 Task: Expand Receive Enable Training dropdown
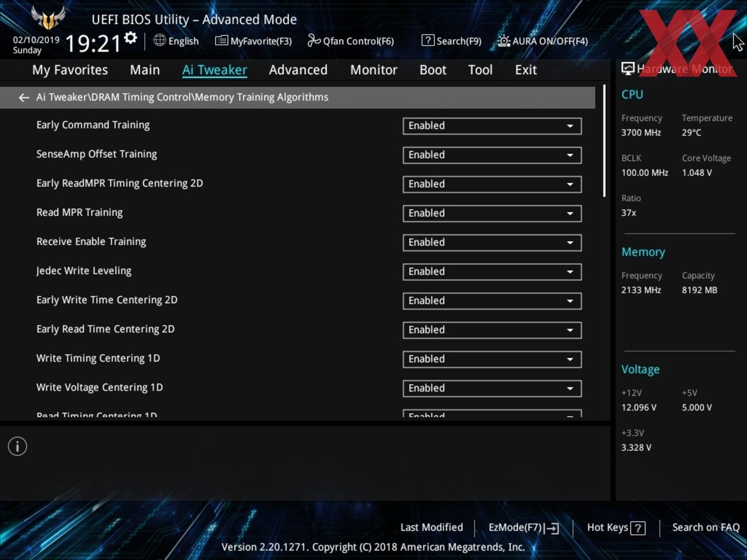click(492, 242)
